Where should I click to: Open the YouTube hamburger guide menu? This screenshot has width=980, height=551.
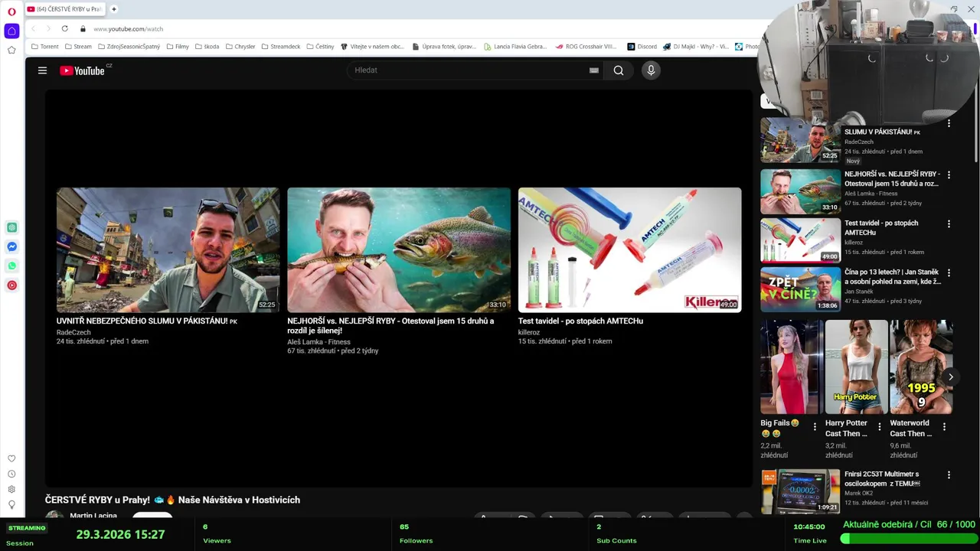[42, 70]
